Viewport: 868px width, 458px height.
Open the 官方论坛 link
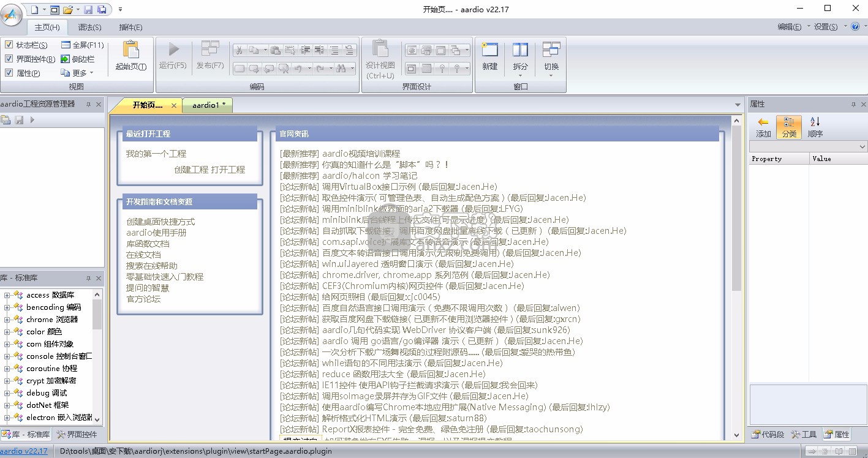coord(143,299)
